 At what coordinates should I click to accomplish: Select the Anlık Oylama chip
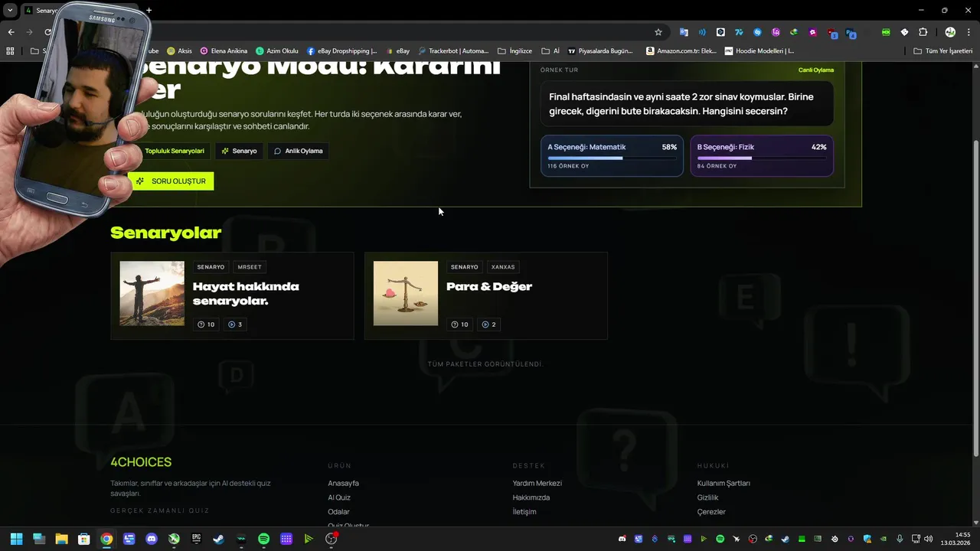(x=299, y=151)
